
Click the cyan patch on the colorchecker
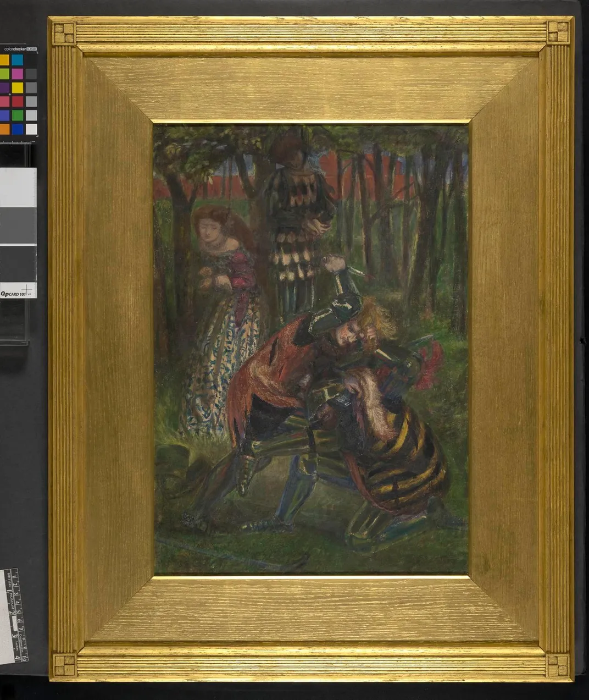tap(17, 59)
